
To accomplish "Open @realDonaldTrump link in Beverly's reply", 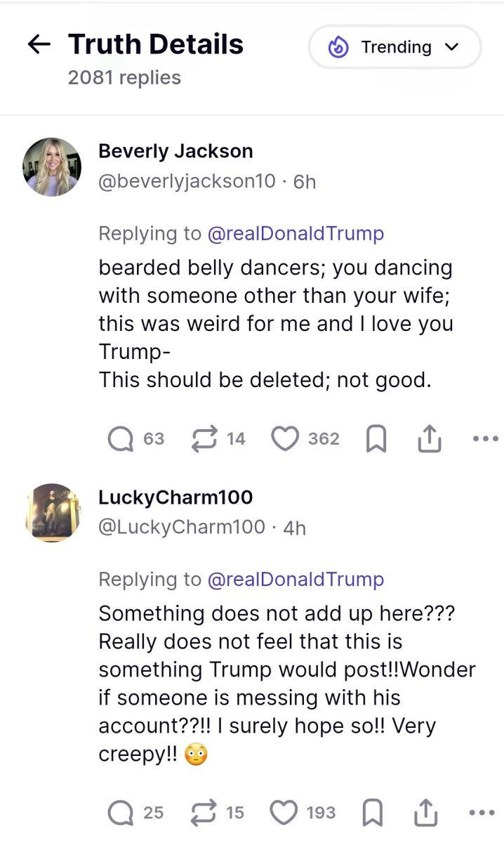I will [296, 233].
